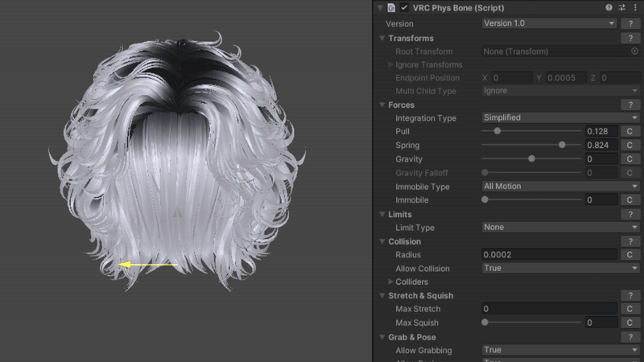The image size is (644, 362).
Task: Collapse the Stretch & Squish section
Action: 382,296
